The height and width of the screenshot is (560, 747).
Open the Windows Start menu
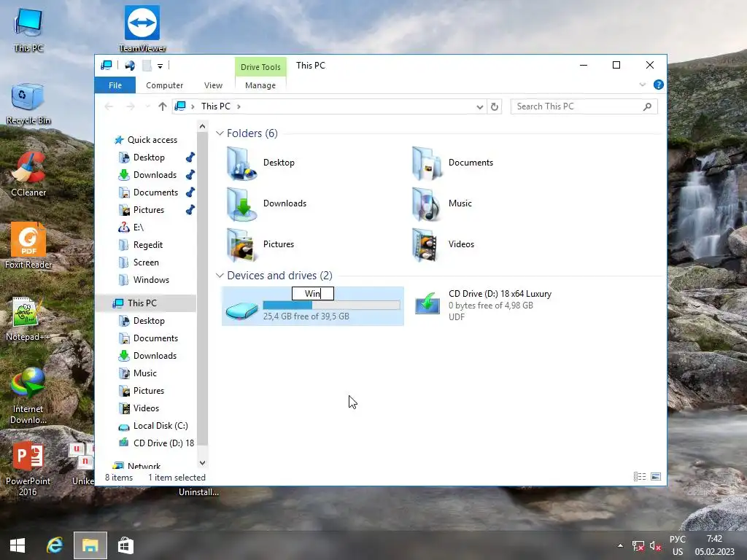click(x=18, y=545)
